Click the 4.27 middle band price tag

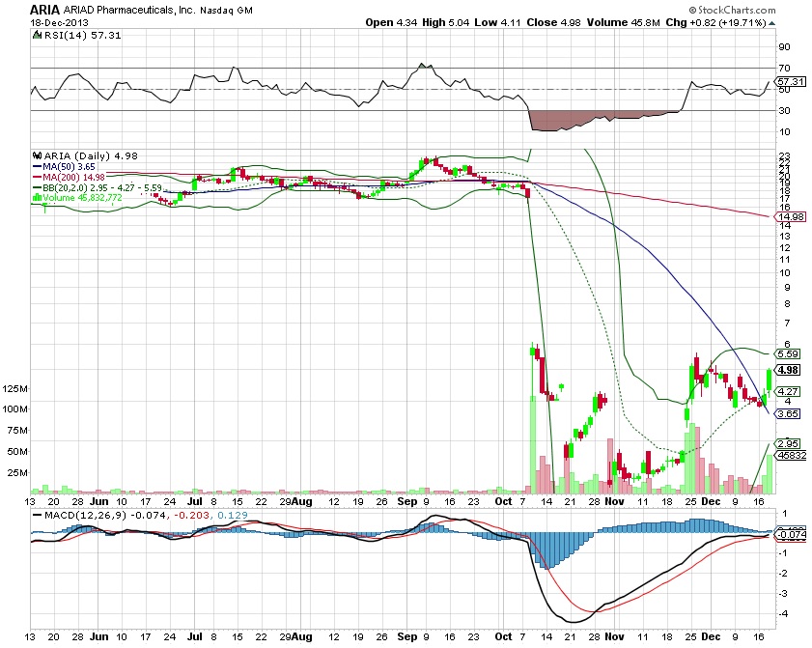click(x=788, y=391)
